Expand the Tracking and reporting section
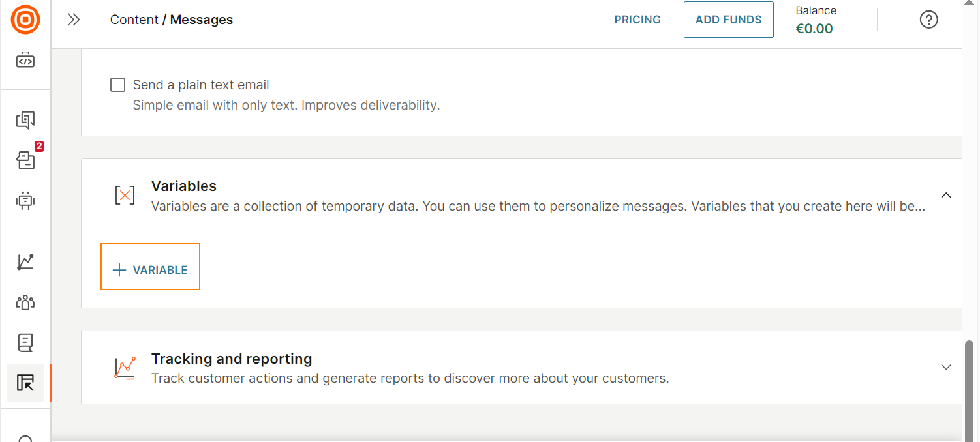Viewport: 980px width, 442px height. click(x=946, y=367)
